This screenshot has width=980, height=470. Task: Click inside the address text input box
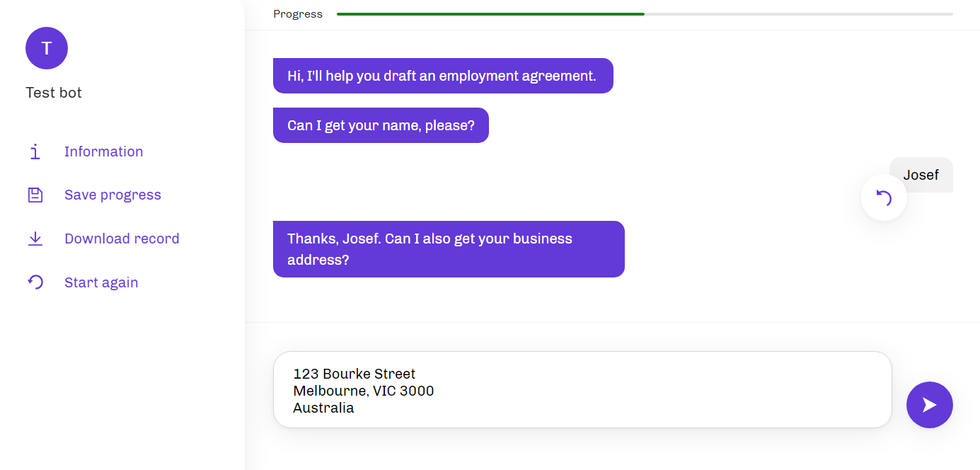click(582, 390)
